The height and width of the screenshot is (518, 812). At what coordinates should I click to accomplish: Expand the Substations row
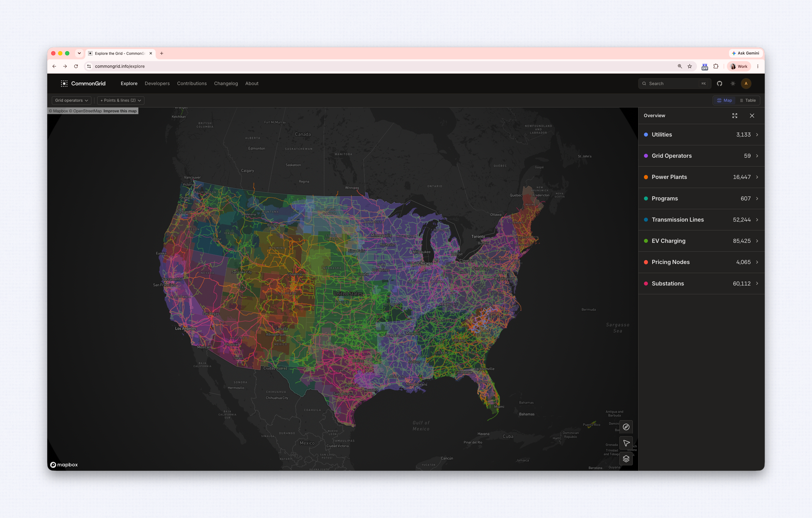point(701,284)
